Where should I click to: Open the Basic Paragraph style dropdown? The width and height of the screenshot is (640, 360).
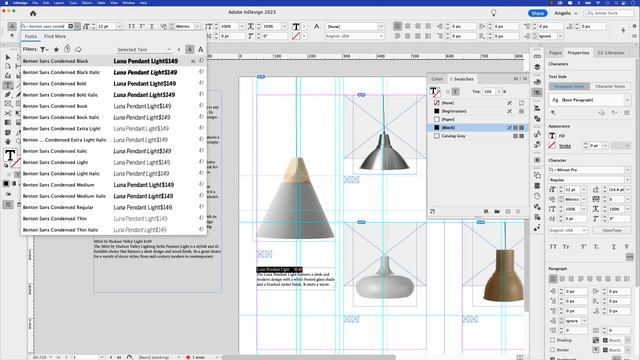coord(627,100)
